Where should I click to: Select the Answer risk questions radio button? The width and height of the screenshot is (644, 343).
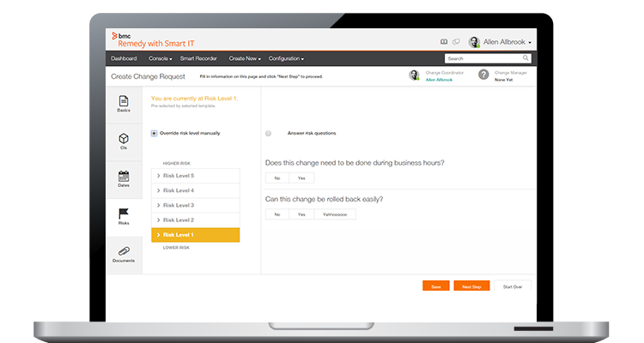pos(269,133)
